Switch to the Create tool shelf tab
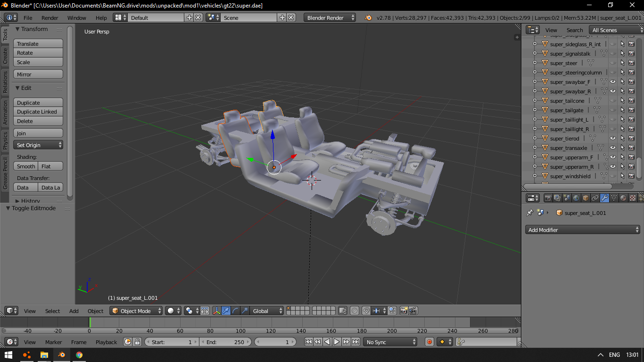Image resolution: width=644 pixels, height=362 pixels. pyautogui.click(x=5, y=56)
